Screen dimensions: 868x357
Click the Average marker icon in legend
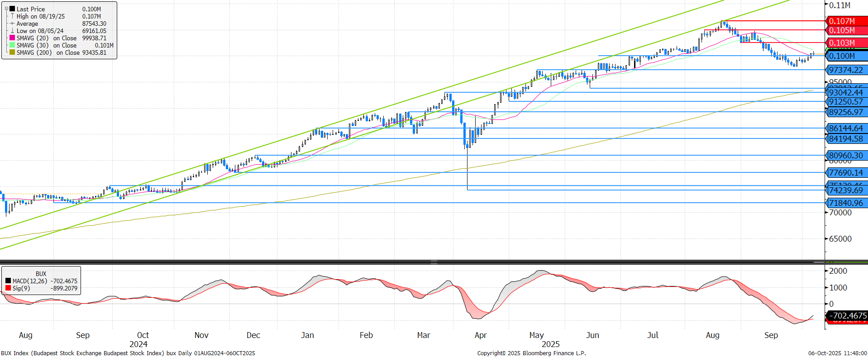pos(12,24)
